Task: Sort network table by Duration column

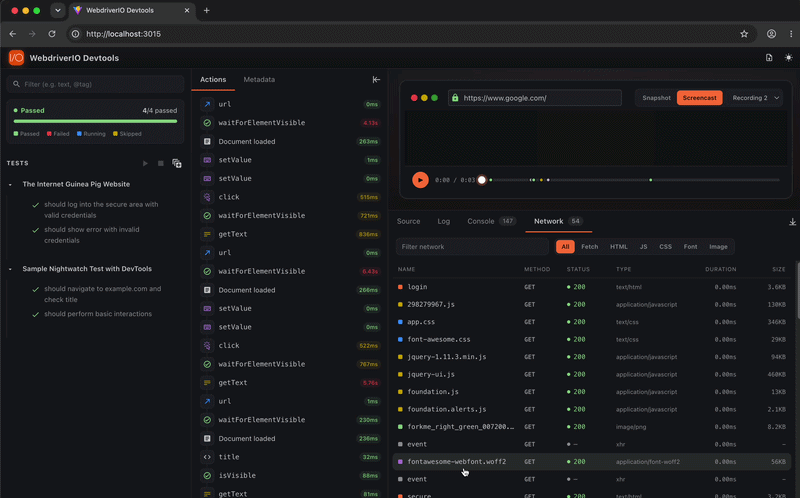Action: [720, 269]
